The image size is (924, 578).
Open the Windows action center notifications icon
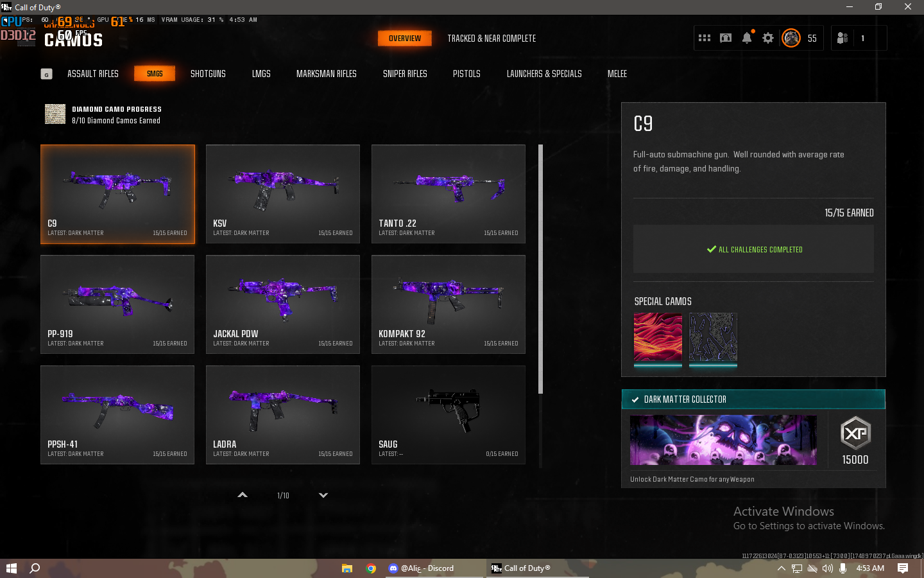(903, 568)
